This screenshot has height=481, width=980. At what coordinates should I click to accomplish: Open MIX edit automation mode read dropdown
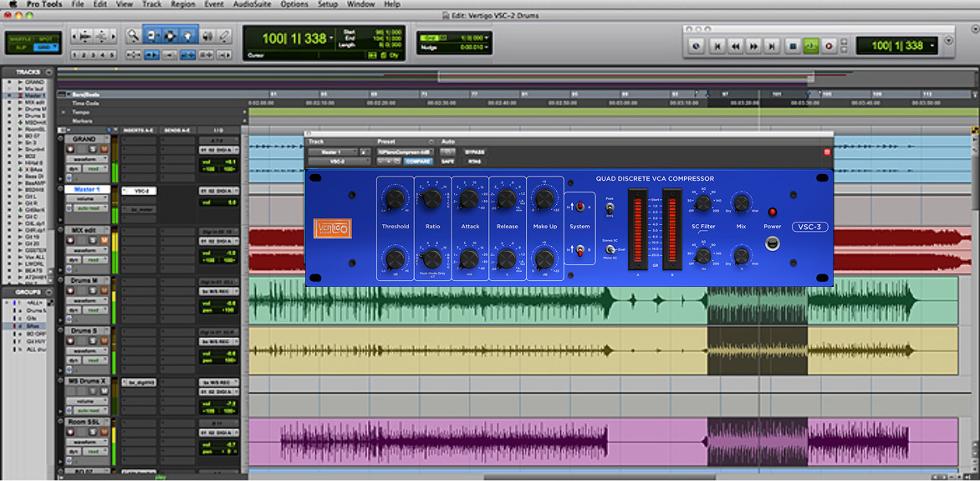94,258
